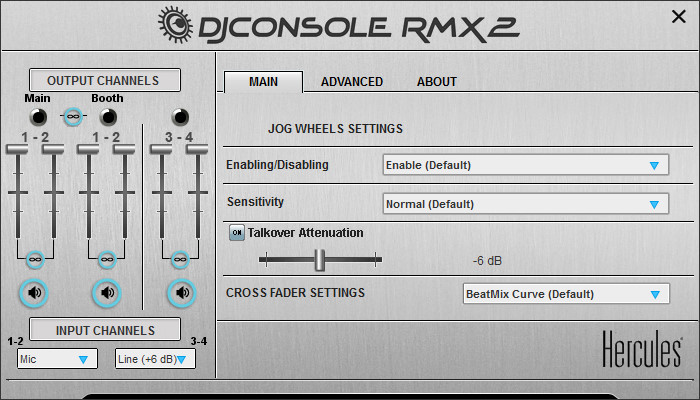The width and height of the screenshot is (700, 400).
Task: Click the -6 dB attenuation value
Action: pyautogui.click(x=487, y=261)
